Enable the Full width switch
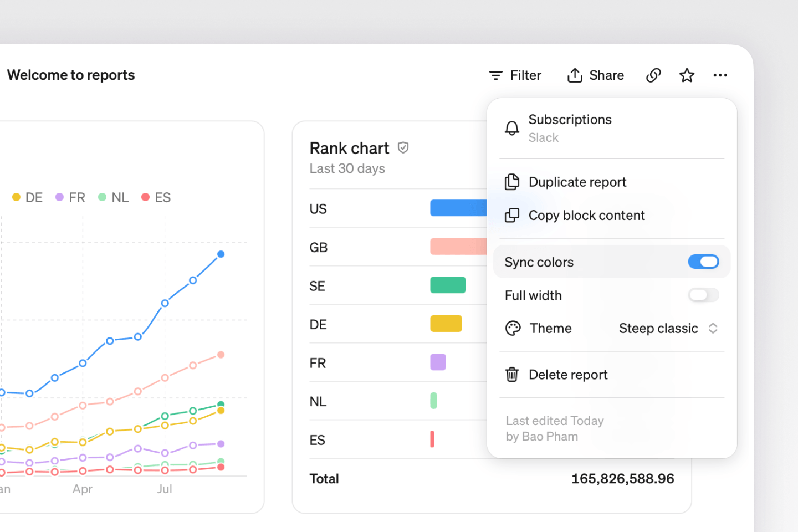The width and height of the screenshot is (798, 532). point(703,295)
